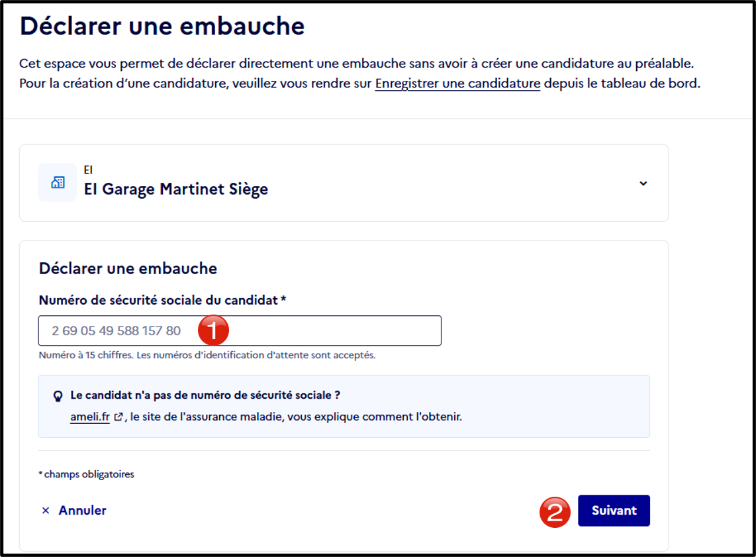The width and height of the screenshot is (756, 557).
Task: Click the main Déclarer une embauche page title
Action: click(162, 26)
